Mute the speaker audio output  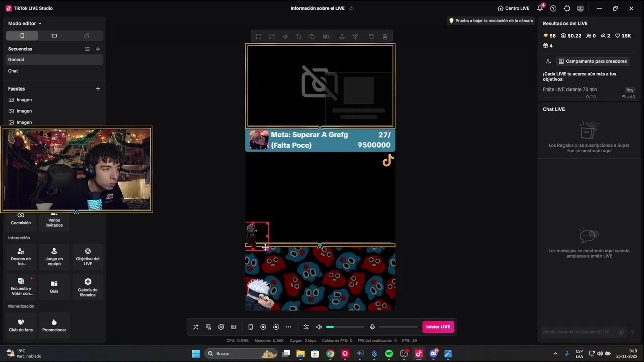point(319,327)
